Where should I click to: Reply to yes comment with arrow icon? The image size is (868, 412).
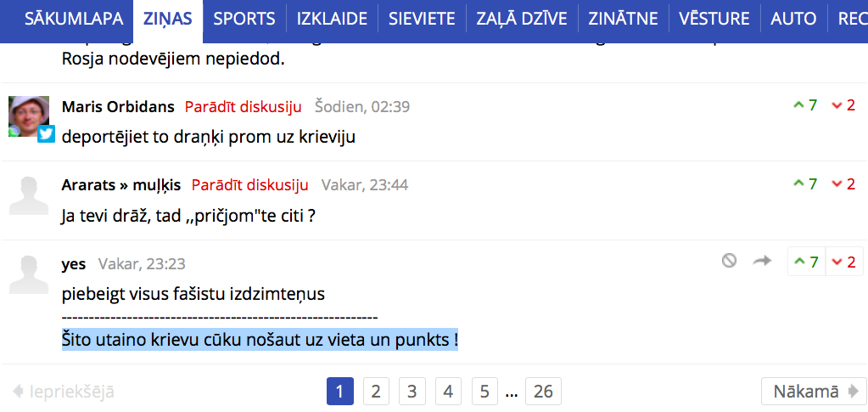[762, 261]
